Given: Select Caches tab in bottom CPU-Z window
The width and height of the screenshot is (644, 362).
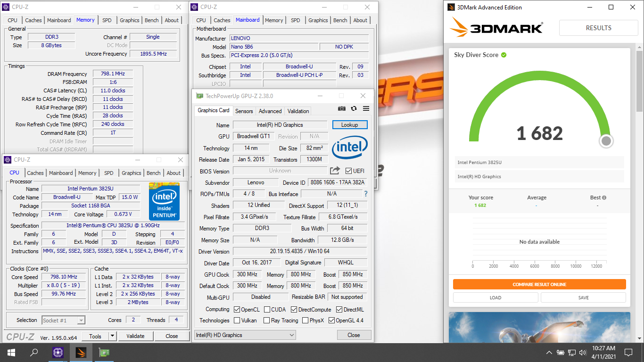Looking at the screenshot, I should coord(35,173).
